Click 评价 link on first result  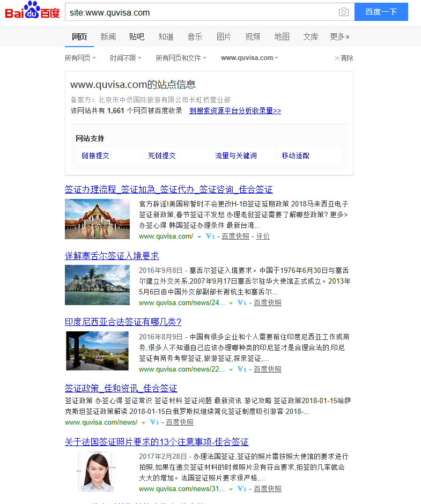pos(263,236)
